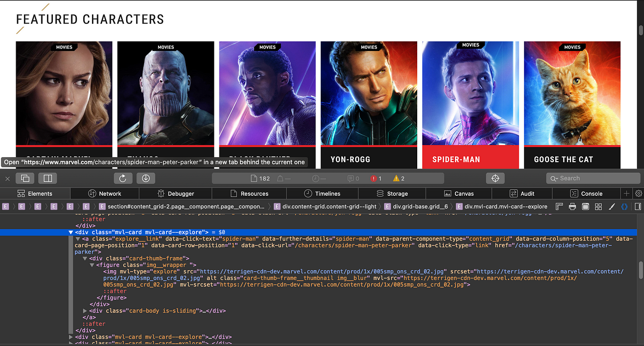
Task: Click the img mvl-type explore line
Action: [x=363, y=278]
